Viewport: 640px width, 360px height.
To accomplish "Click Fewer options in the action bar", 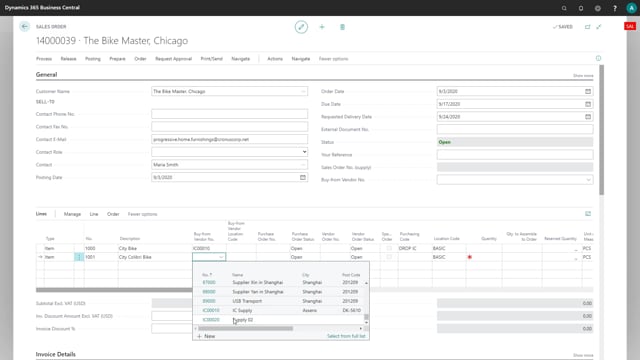I will (333, 59).
